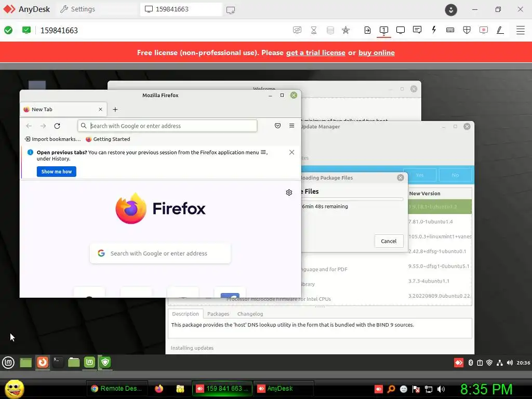The height and width of the screenshot is (399, 532).
Task: Open the AnyDesk chat icon
Action: pyautogui.click(x=417, y=30)
